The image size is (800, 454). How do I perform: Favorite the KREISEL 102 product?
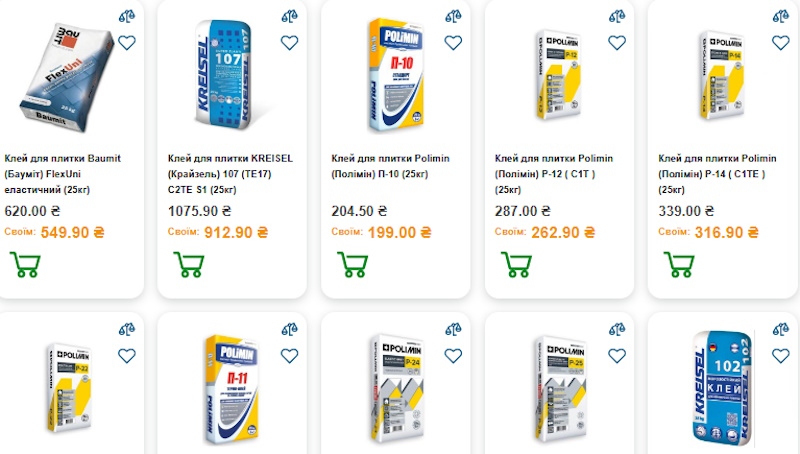[781, 356]
